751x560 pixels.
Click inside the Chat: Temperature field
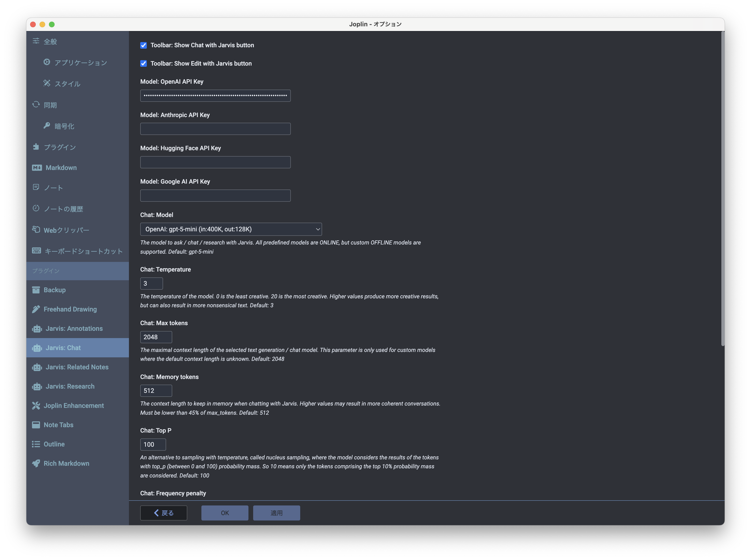[151, 283]
